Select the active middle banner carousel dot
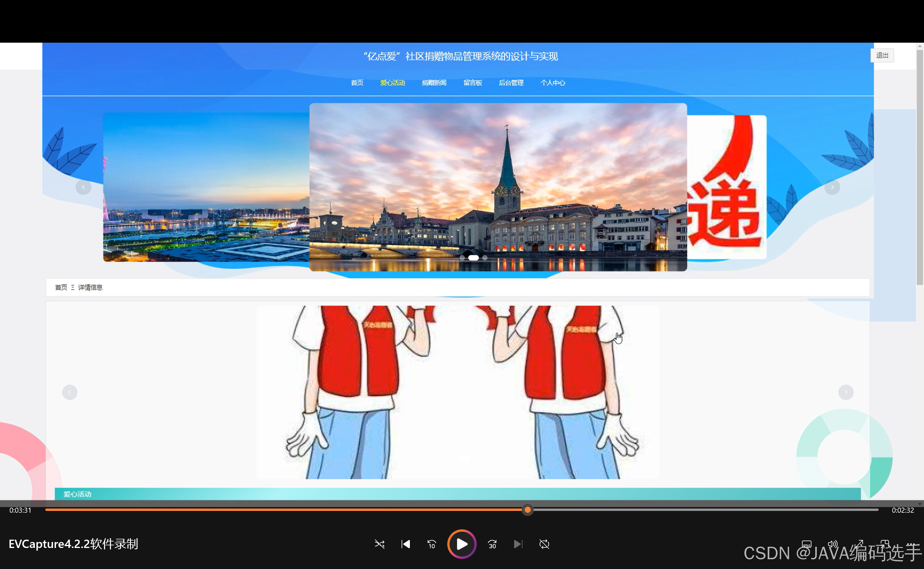Viewport: 924px width, 569px height. (x=474, y=258)
